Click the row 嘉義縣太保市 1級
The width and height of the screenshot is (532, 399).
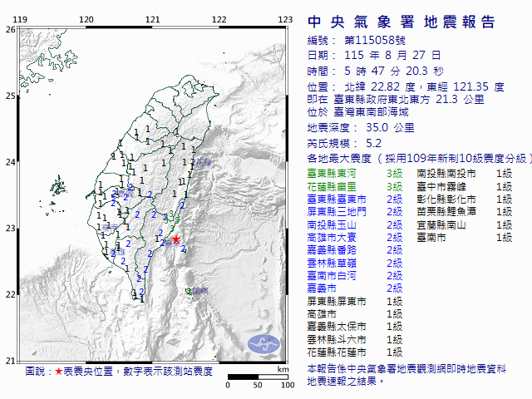(355, 327)
